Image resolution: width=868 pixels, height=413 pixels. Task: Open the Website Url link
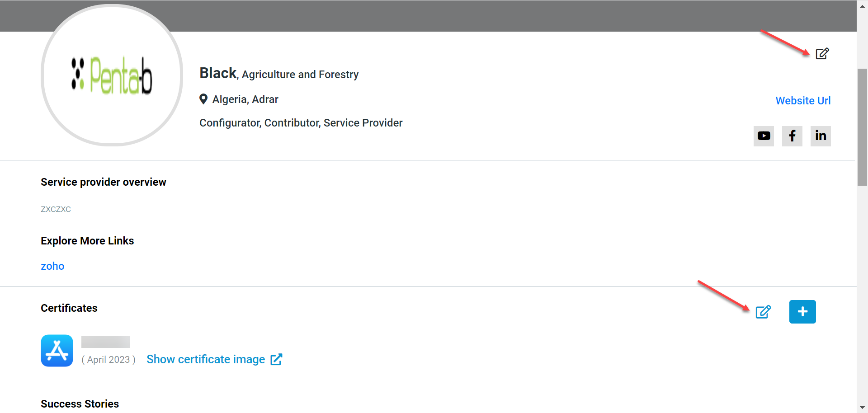click(803, 101)
